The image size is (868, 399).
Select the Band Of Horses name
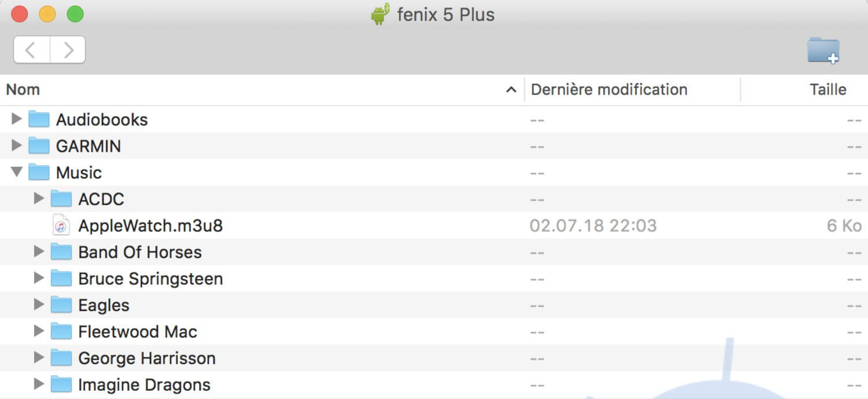140,252
